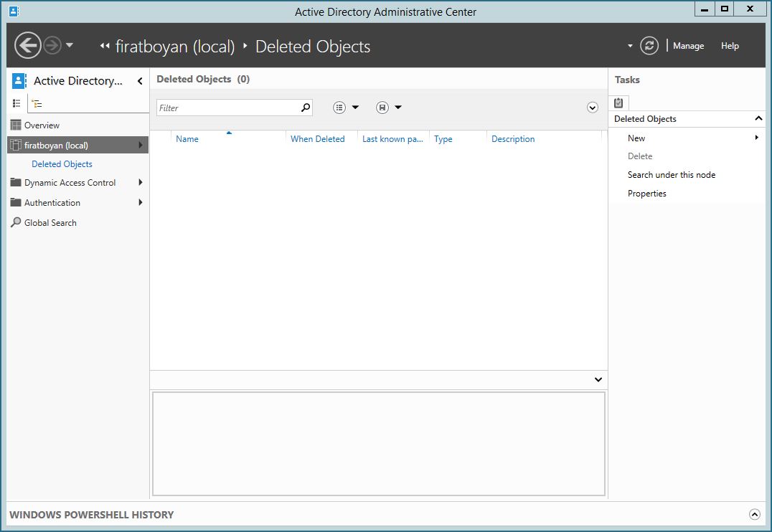Toggle the preview pane chevron
Image resolution: width=772 pixels, height=532 pixels.
(x=598, y=379)
